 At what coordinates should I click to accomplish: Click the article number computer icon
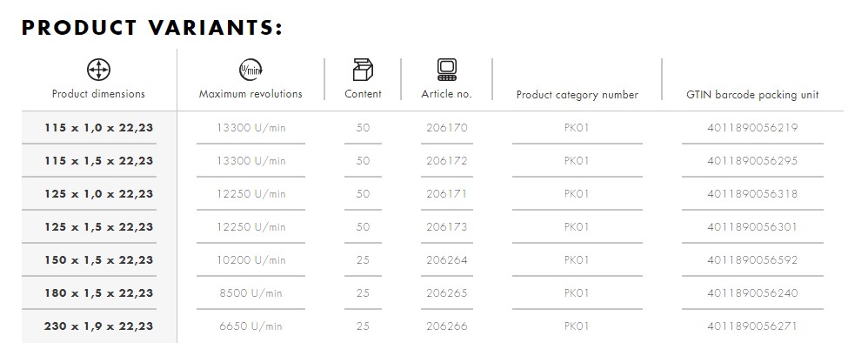pyautogui.click(x=447, y=70)
